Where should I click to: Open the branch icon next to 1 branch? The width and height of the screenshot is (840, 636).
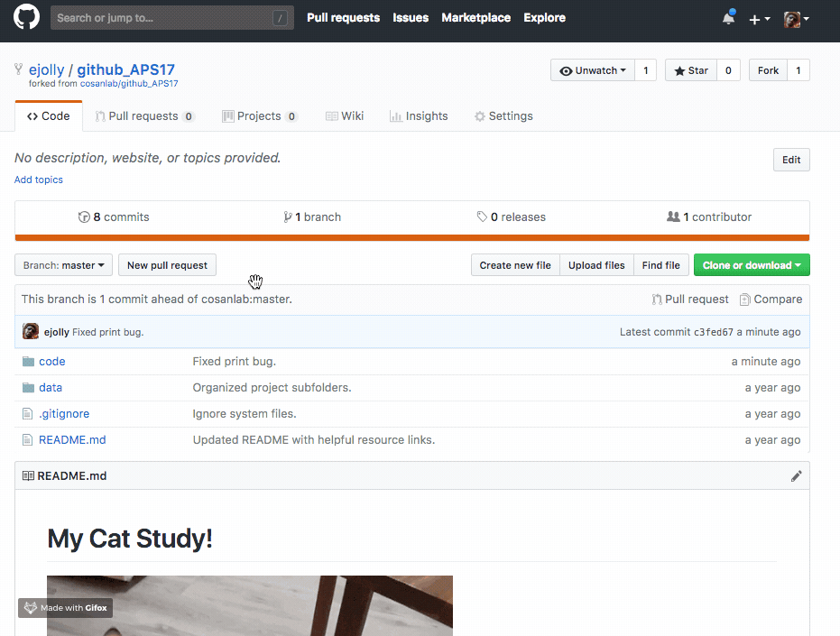(x=287, y=217)
